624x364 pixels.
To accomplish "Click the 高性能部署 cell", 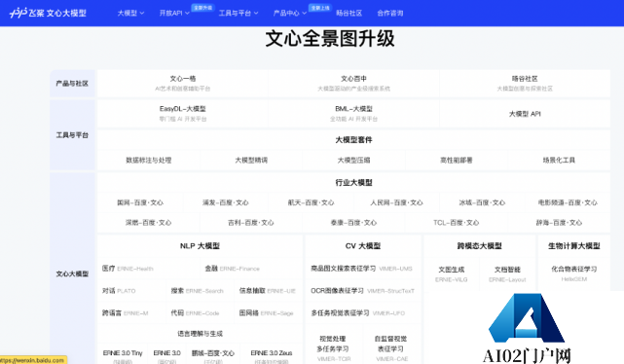I will click(x=456, y=161).
